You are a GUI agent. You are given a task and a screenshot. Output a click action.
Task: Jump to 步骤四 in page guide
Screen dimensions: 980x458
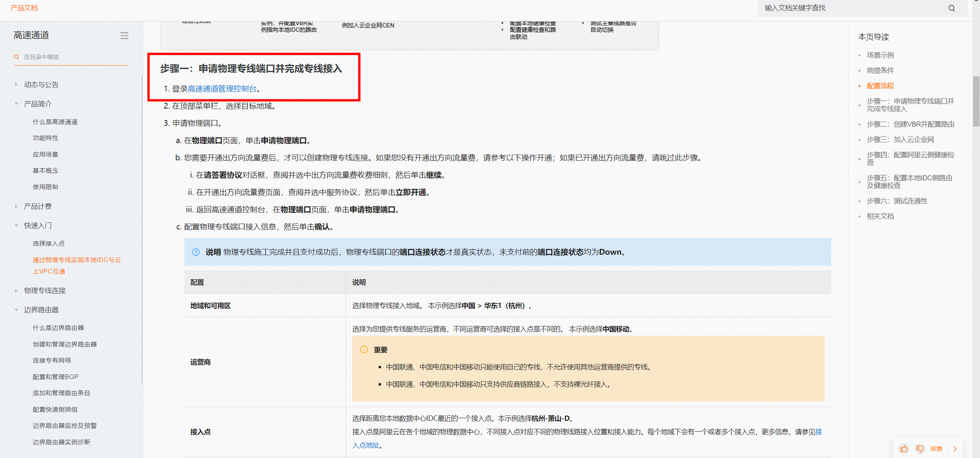point(910,159)
